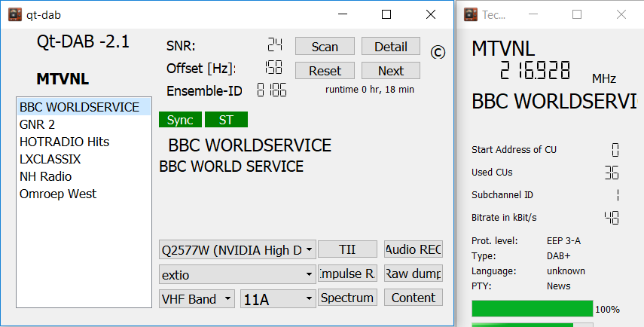Expand the extio device dropdown
This screenshot has width=644, height=327.
click(237, 274)
